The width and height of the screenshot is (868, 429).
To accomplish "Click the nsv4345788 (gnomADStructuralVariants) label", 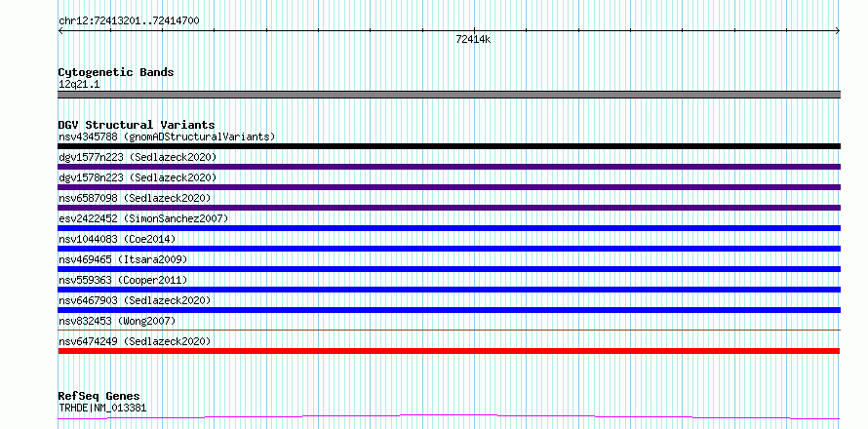I will (x=167, y=136).
